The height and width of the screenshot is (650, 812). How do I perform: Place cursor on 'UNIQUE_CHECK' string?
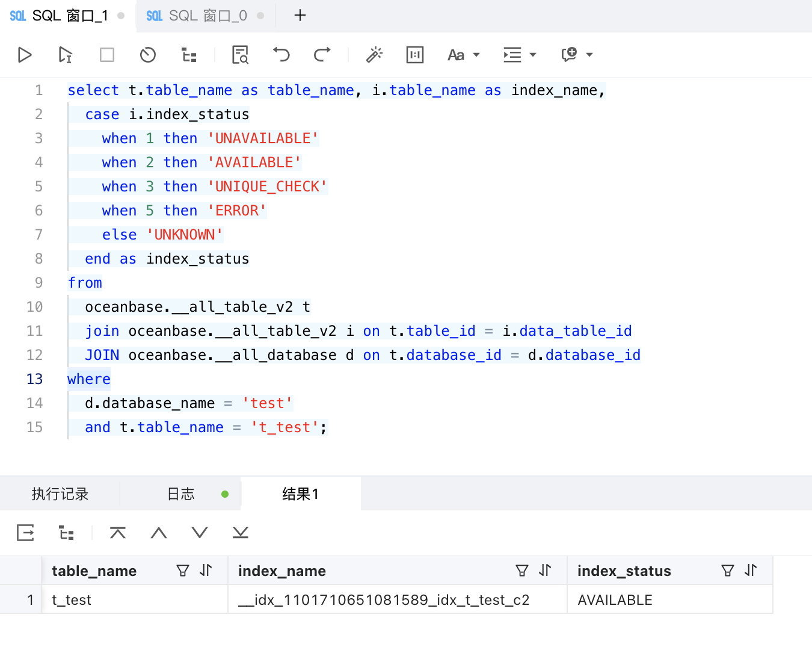(267, 187)
